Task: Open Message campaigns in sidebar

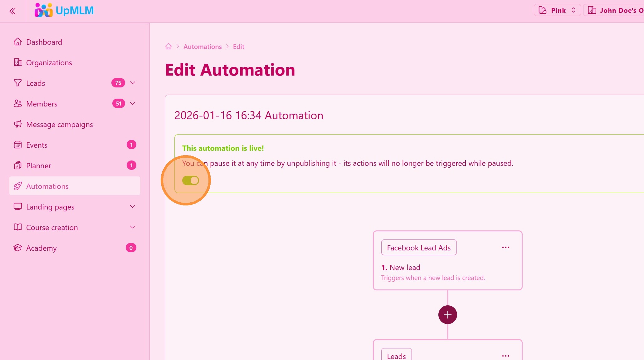Action: coord(59,125)
